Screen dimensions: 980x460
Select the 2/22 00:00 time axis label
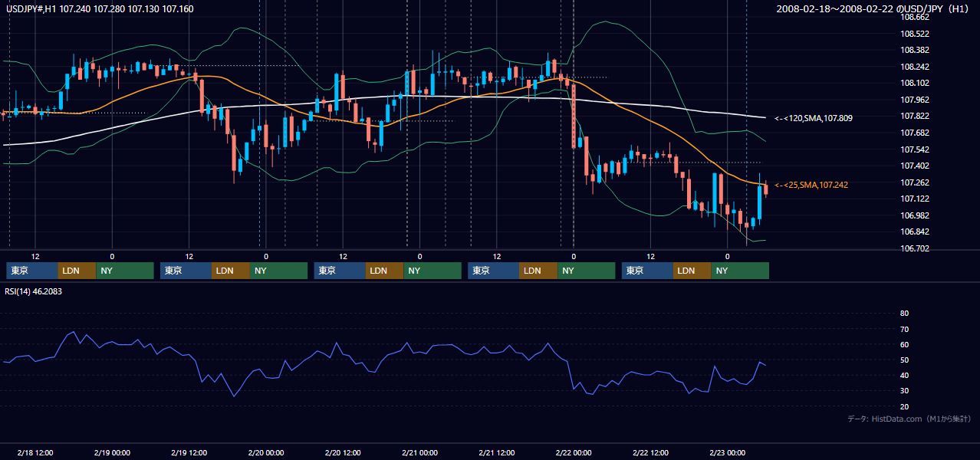click(x=574, y=453)
